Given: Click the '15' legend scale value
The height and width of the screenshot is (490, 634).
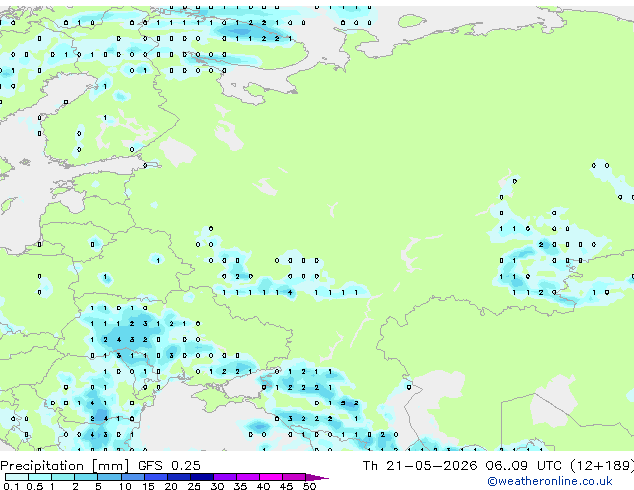Looking at the screenshot, I should pyautogui.click(x=148, y=486).
